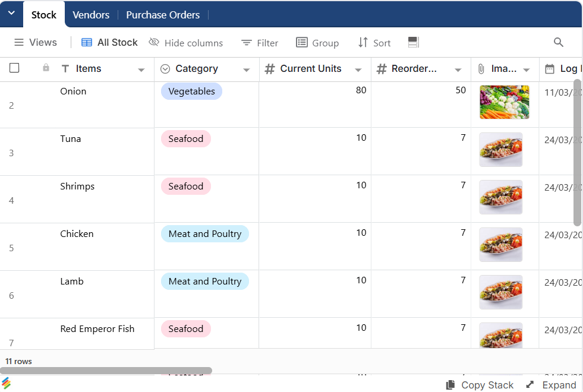Open the Views menu
The width and height of the screenshot is (583, 392).
pos(35,42)
